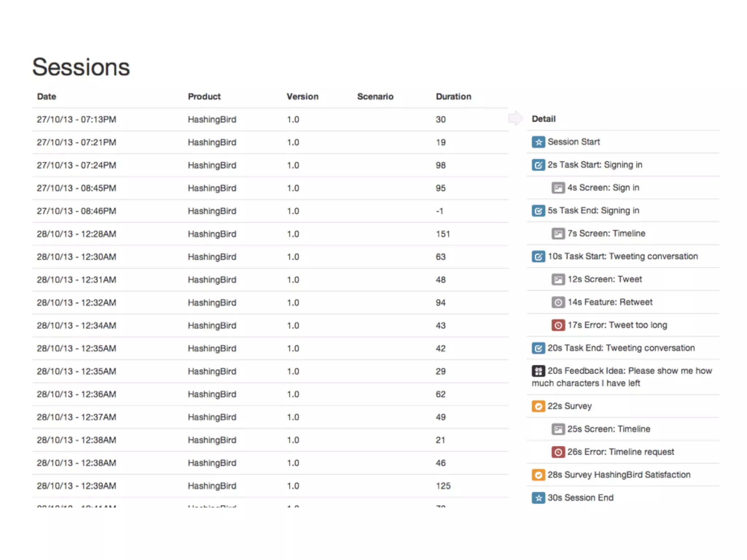The image size is (747, 560).
Task: Click the red error icon for Tweet too long
Action: coord(558,325)
